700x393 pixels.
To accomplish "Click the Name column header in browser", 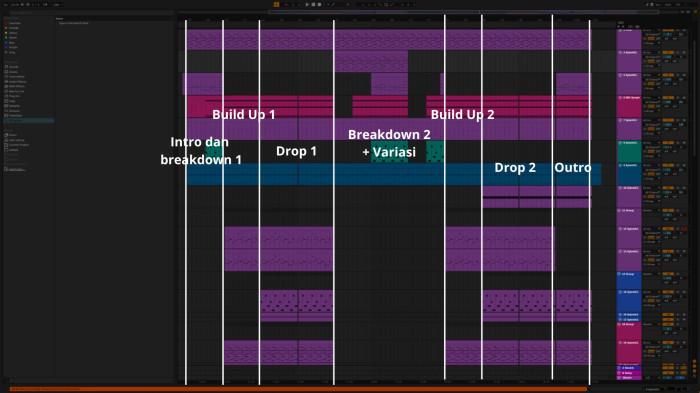I will point(59,19).
